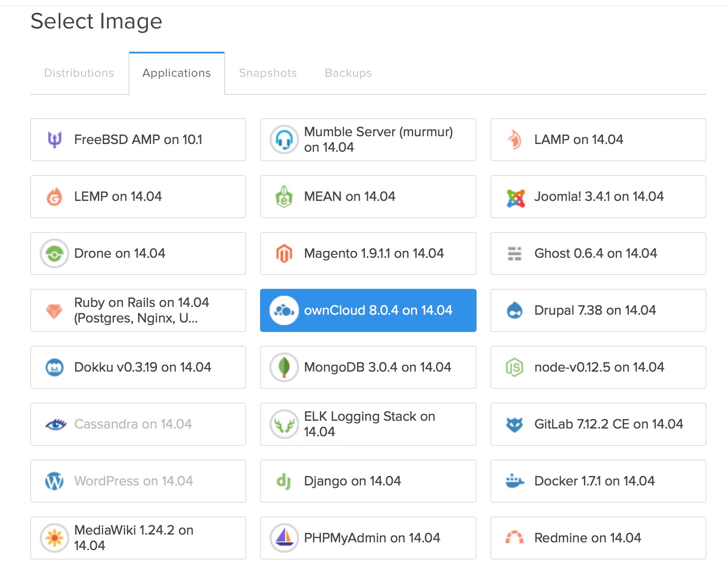The width and height of the screenshot is (728, 582).
Task: Switch to the Distributions tab
Action: tap(79, 73)
